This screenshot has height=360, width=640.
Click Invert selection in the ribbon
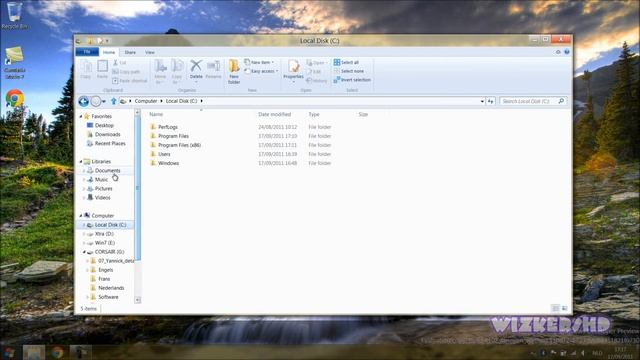[352, 80]
